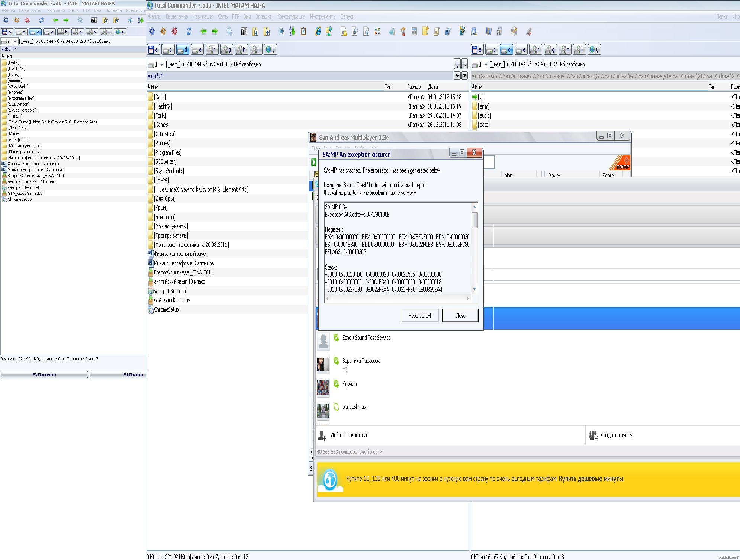The width and height of the screenshot is (740, 560).
Task: Click document with magnifier icon in toolbar
Action: click(x=355, y=32)
